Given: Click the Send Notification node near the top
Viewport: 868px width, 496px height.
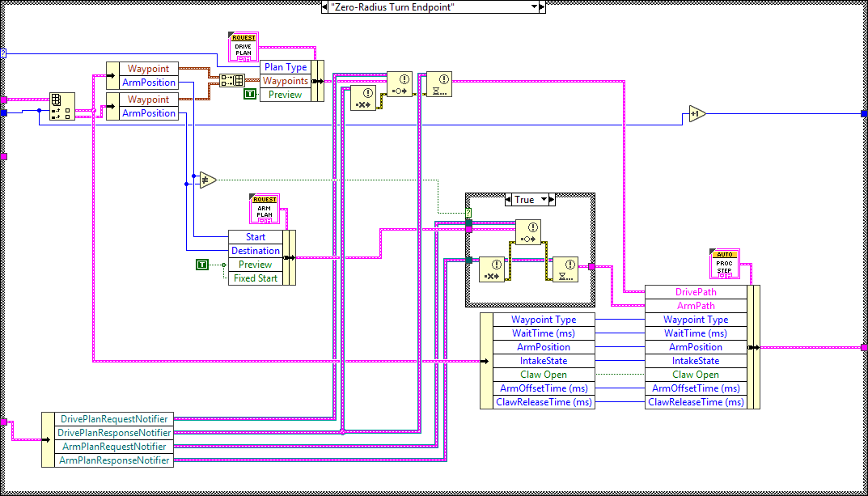Looking at the screenshot, I should click(399, 85).
